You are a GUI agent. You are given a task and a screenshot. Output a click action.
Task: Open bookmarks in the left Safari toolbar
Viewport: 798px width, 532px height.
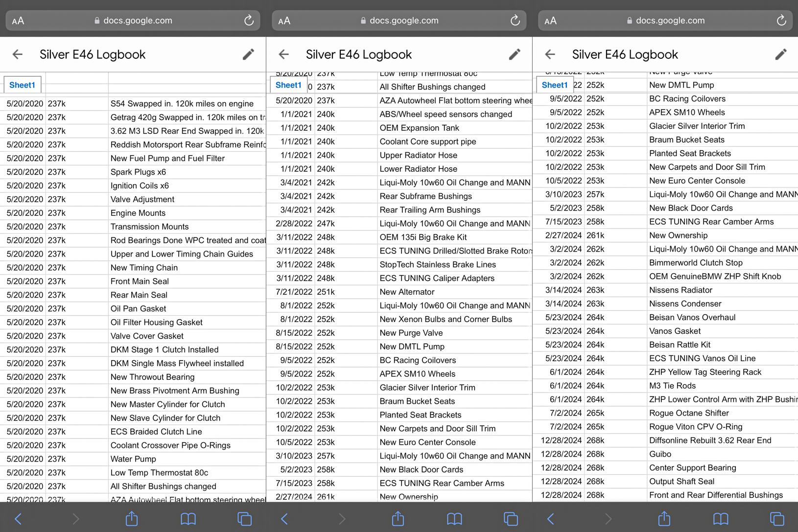tap(188, 518)
